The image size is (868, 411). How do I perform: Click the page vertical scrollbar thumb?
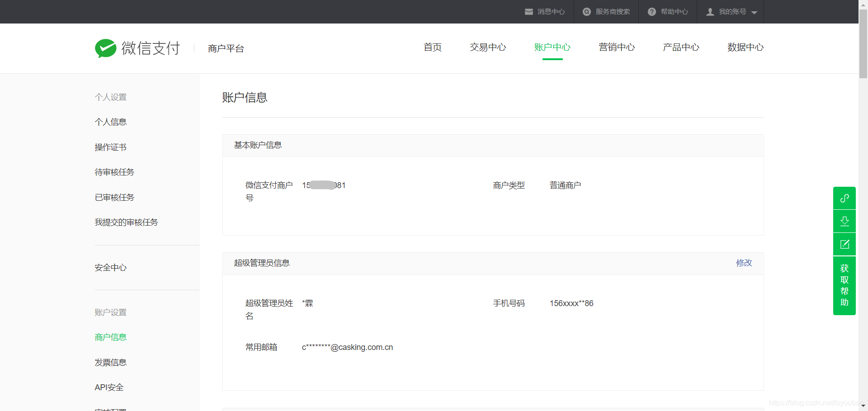pos(863,44)
